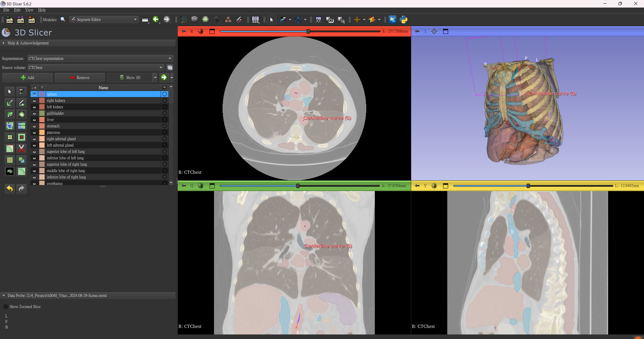Open the Markups module icon

tap(228, 19)
